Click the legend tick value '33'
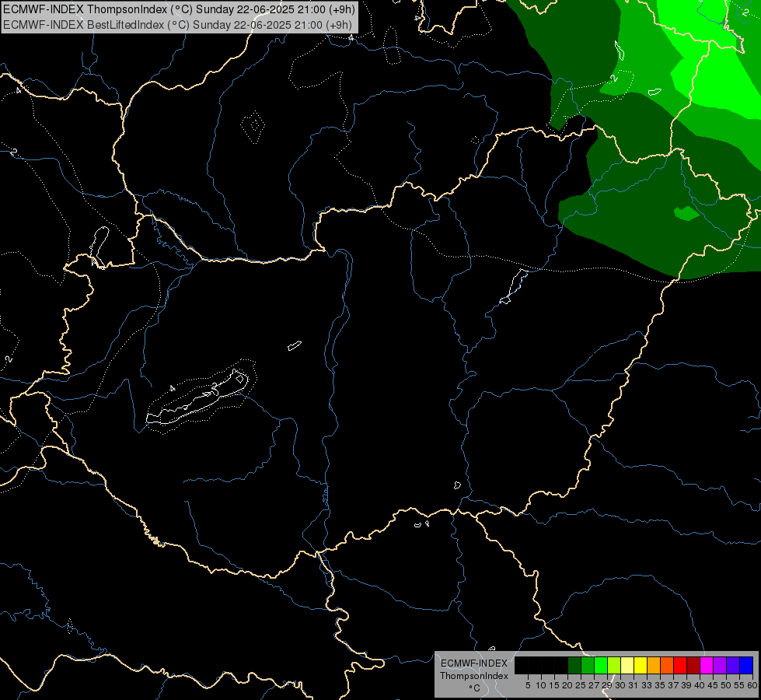This screenshot has width=761, height=700. 647,685
